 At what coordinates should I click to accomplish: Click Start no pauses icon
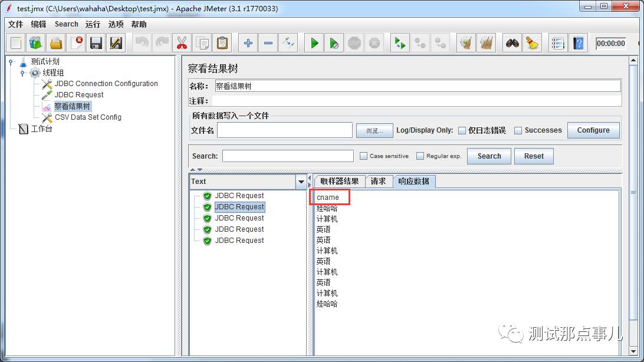[x=334, y=43]
